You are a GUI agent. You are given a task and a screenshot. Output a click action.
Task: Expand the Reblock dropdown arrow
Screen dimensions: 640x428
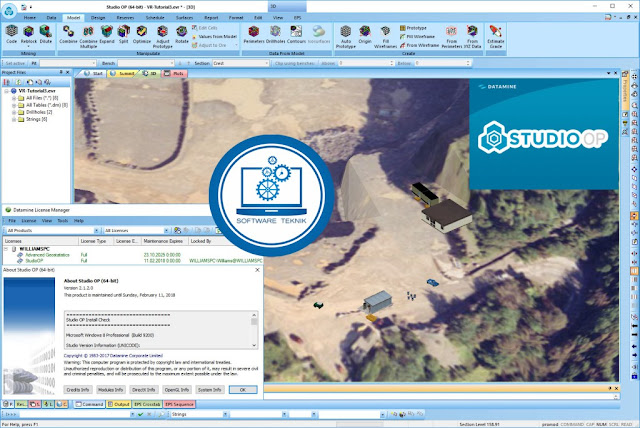pos(29,47)
